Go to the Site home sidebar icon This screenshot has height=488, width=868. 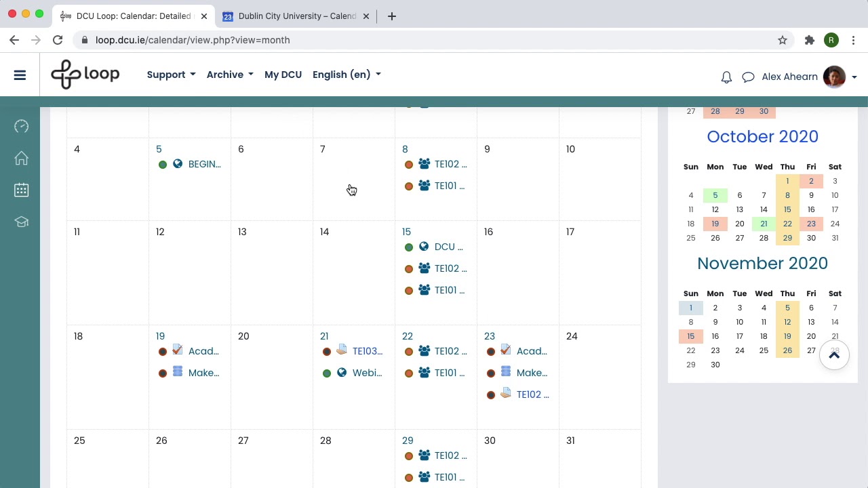click(21, 158)
